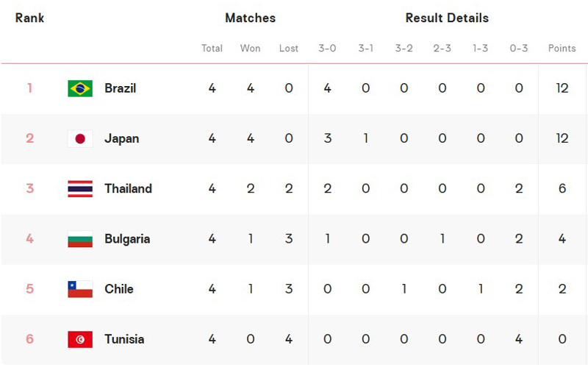Click the Matches group header
Image resolution: width=588 pixels, height=370 pixels.
(250, 18)
